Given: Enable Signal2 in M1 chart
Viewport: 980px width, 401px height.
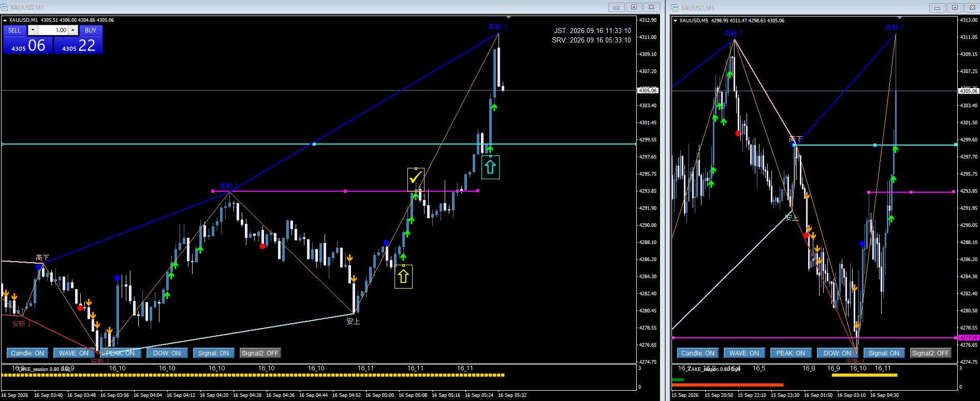Looking at the screenshot, I should point(260,353).
